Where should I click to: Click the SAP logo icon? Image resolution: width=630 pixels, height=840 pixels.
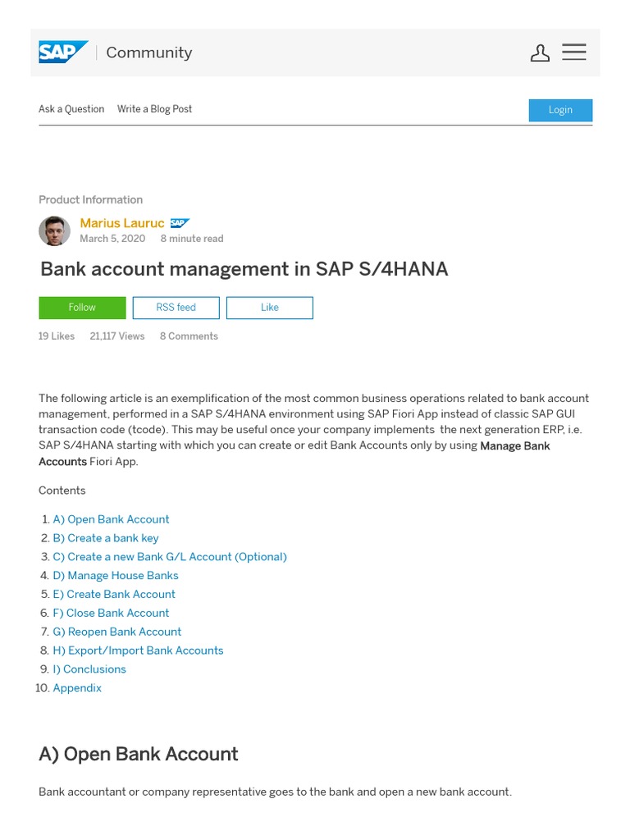(62, 52)
